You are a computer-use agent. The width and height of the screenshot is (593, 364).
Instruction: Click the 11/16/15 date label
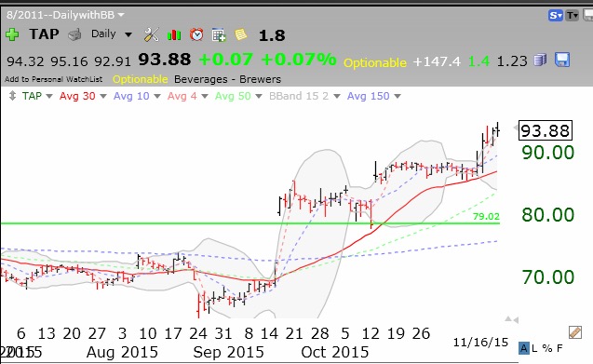point(480,343)
